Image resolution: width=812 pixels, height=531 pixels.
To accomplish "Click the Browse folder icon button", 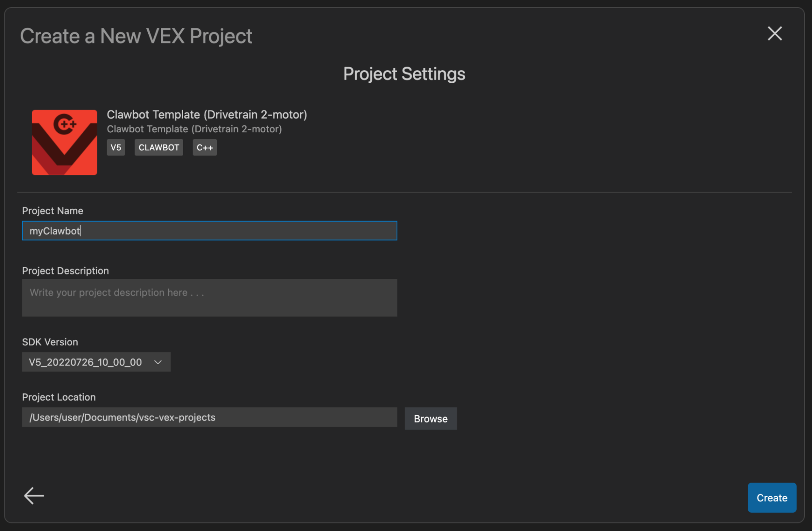I will coord(430,419).
